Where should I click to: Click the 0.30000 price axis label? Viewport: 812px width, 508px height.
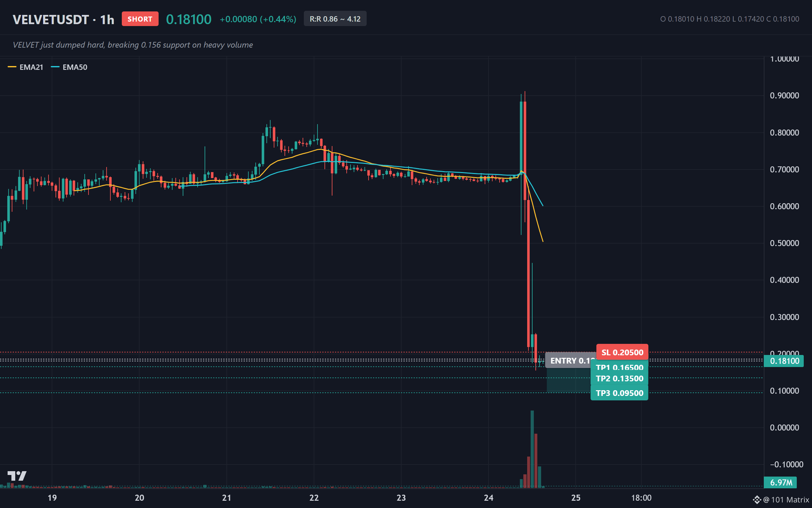coord(784,317)
